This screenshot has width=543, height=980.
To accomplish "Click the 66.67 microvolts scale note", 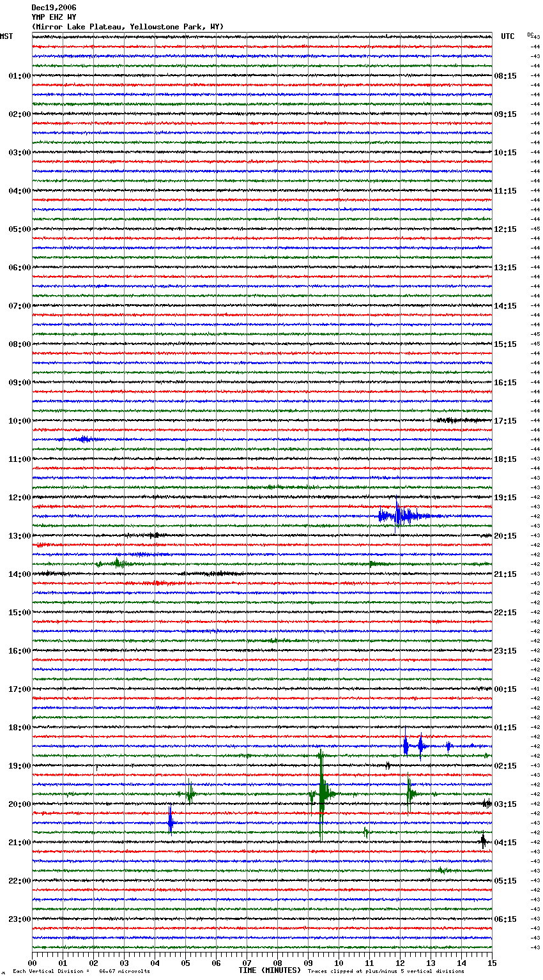I will (x=82, y=971).
